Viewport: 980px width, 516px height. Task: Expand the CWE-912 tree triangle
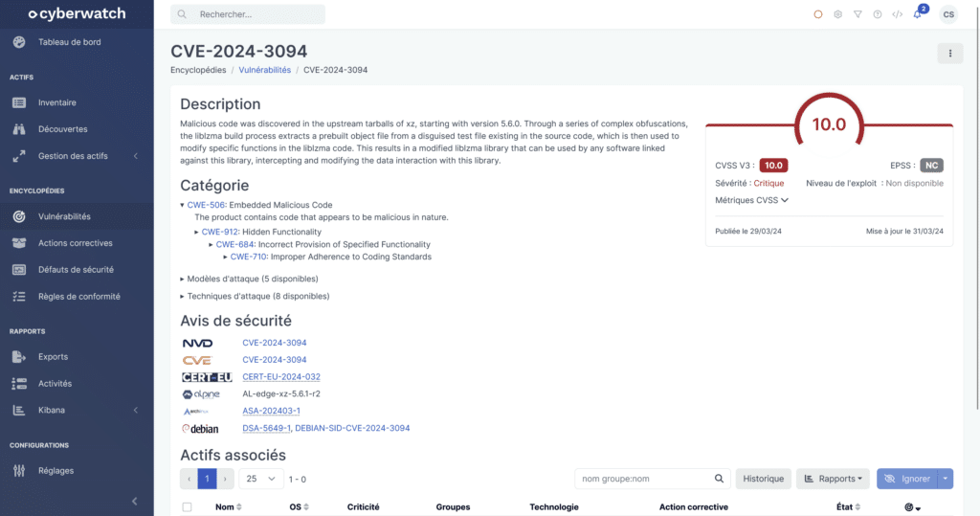(196, 232)
